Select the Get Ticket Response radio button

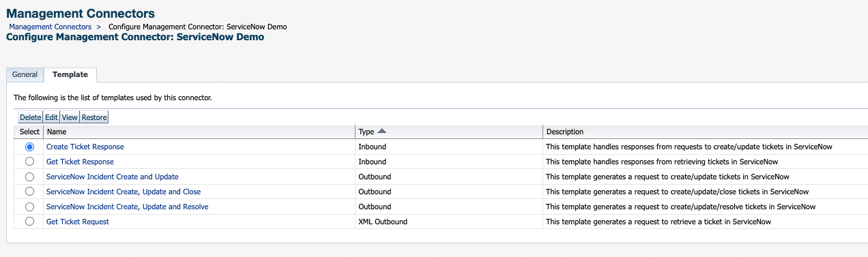(x=29, y=162)
